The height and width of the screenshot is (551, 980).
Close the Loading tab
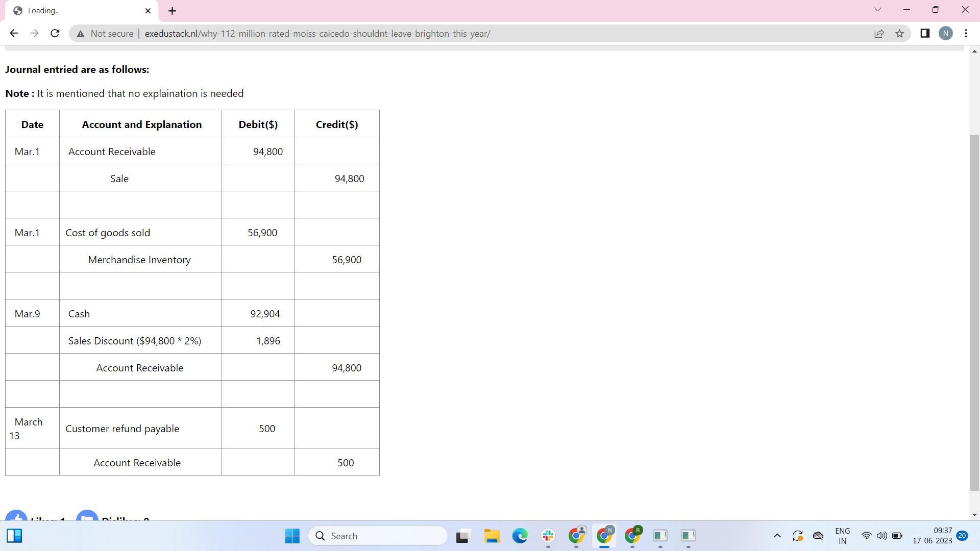[x=148, y=11]
